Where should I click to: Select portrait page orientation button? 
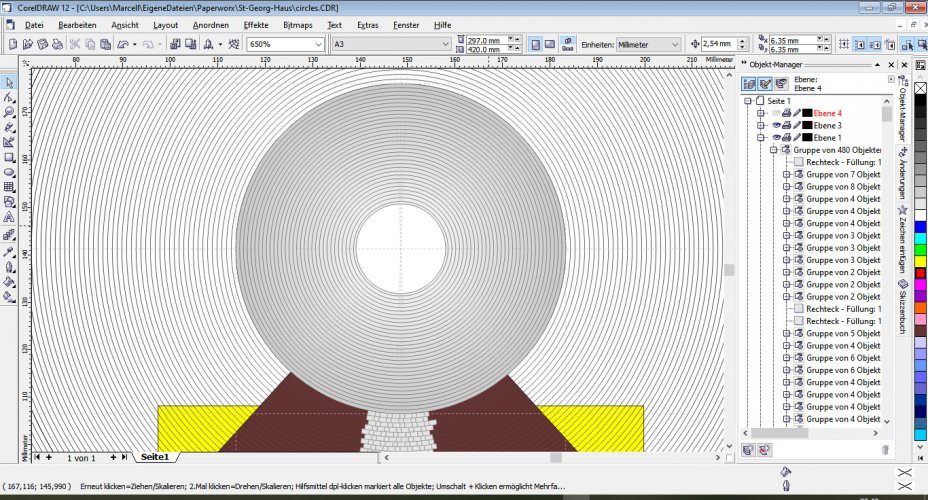(536, 44)
